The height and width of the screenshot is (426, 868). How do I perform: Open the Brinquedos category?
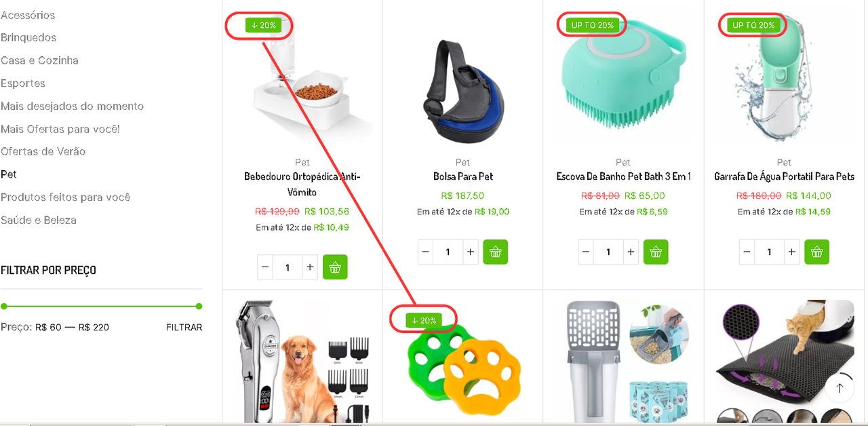[x=28, y=37]
